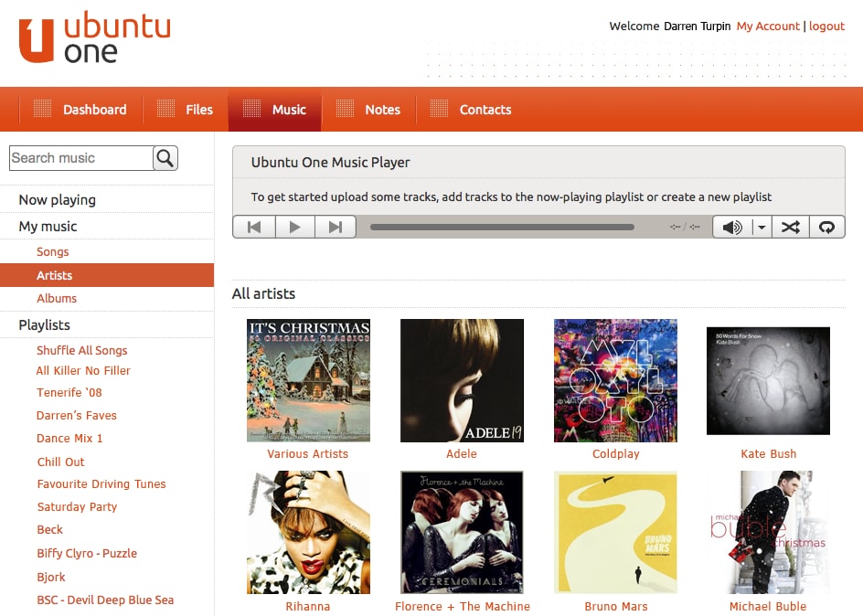
Task: Open the Now playing section
Action: tap(58, 199)
